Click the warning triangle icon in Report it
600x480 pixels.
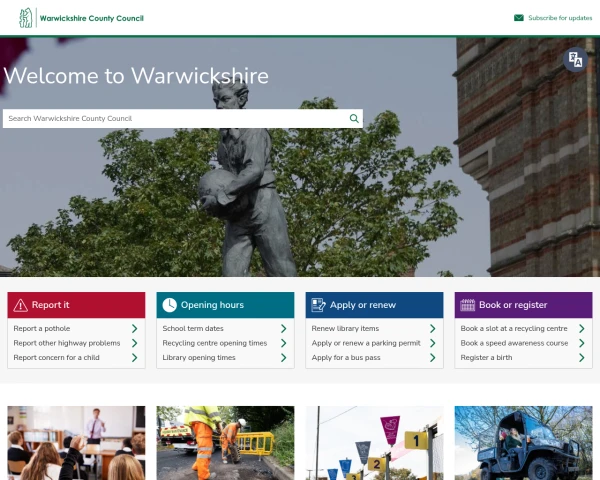click(x=20, y=305)
